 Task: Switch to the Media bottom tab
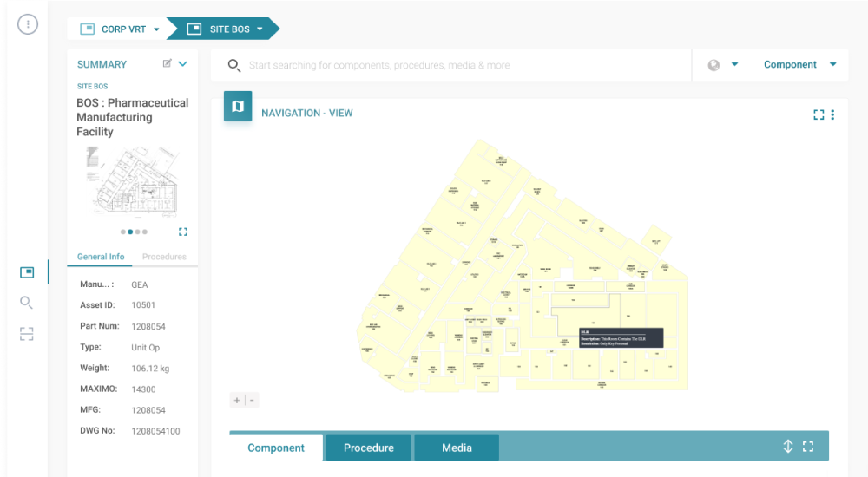point(457,448)
